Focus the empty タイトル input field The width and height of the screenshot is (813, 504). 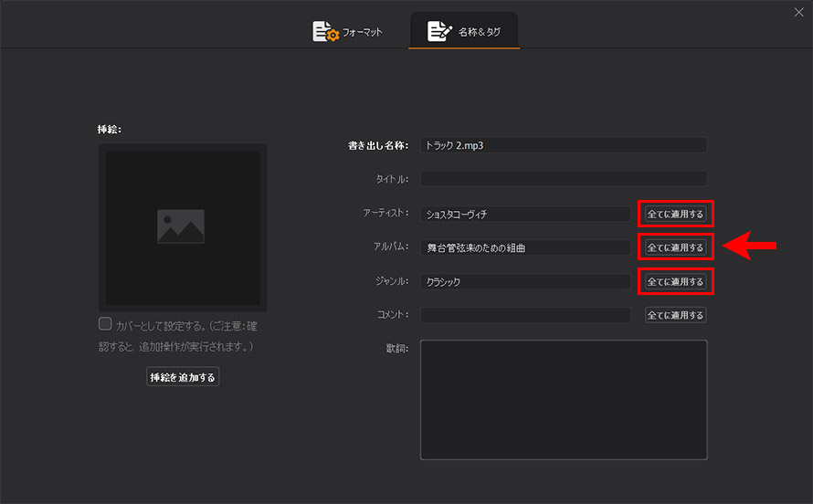(564, 179)
